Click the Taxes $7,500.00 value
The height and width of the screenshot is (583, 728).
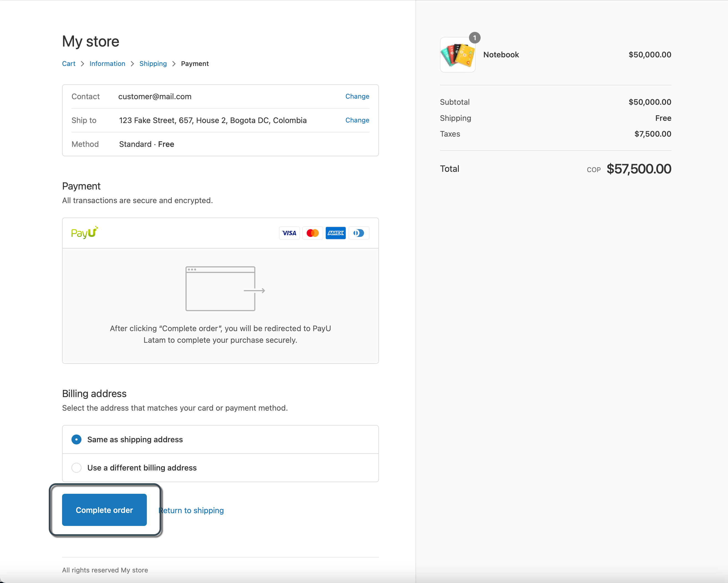pyautogui.click(x=653, y=134)
